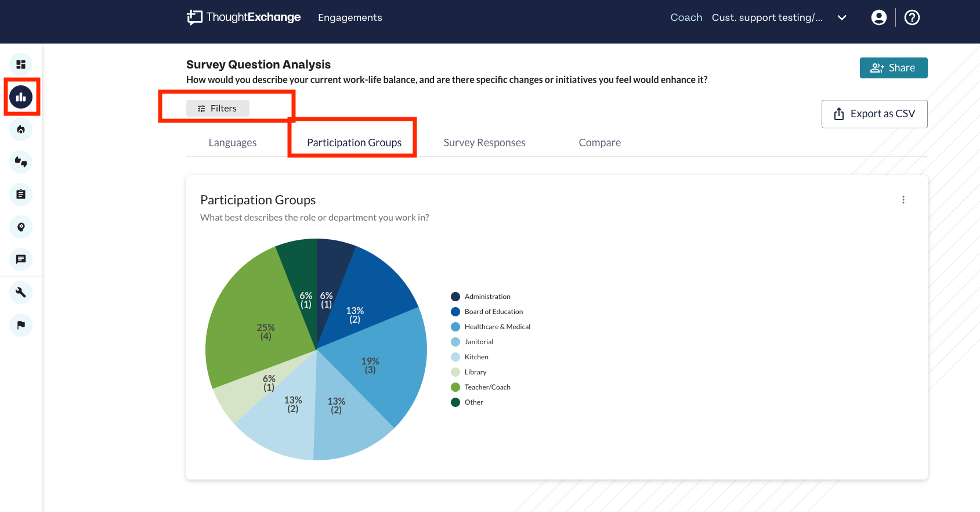
Task: Click the Cust. support testing workspace name
Action: (x=767, y=17)
